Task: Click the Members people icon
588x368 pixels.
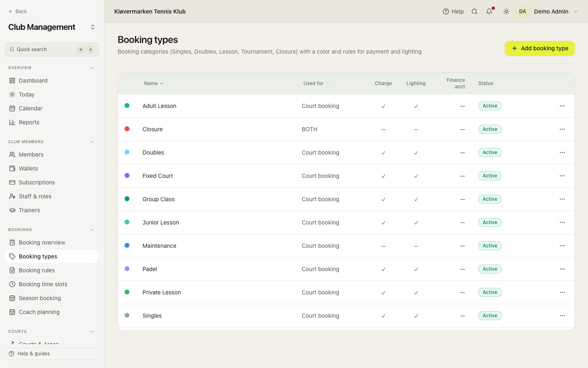Action: click(x=12, y=155)
